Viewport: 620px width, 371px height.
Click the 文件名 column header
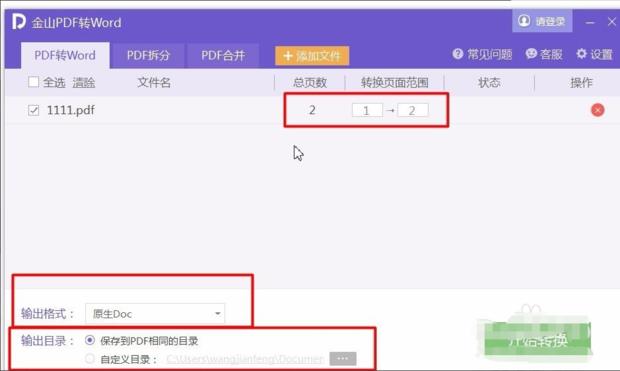tap(154, 83)
